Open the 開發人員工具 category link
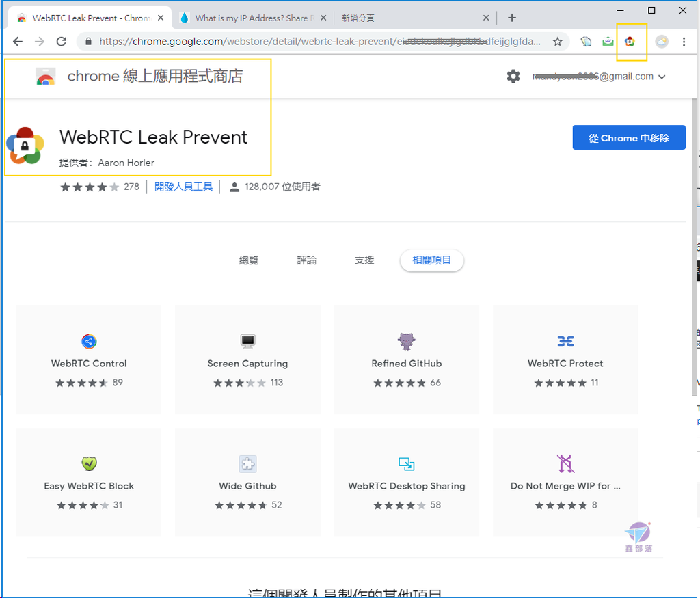This screenshot has height=598, width=700. [183, 187]
